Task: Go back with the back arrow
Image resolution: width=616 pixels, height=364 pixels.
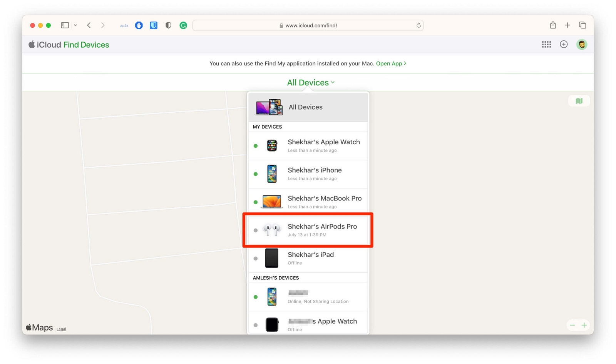Action: [x=89, y=25]
